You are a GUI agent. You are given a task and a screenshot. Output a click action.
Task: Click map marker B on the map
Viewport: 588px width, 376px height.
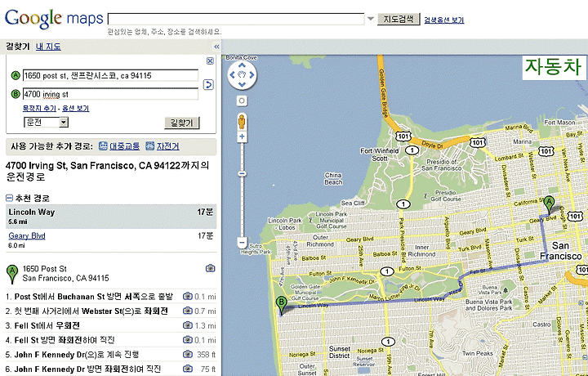click(281, 304)
